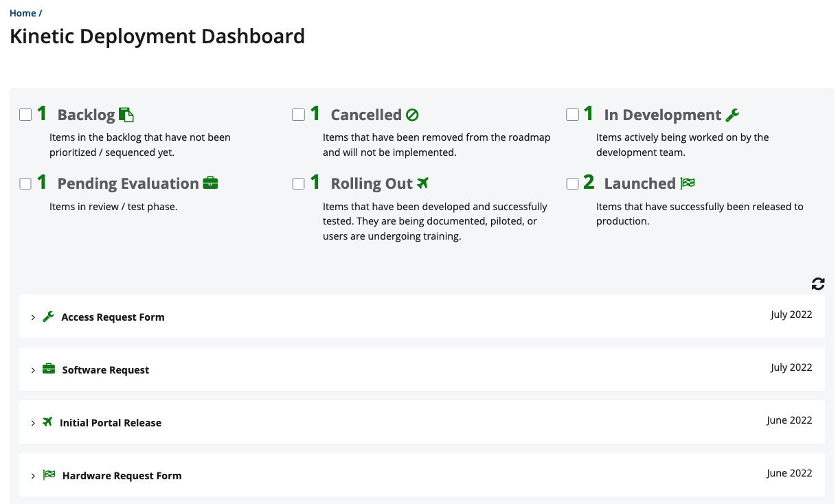The height and width of the screenshot is (504, 838).
Task: Click the wrench icon beside Access Request Form
Action: [48, 317]
